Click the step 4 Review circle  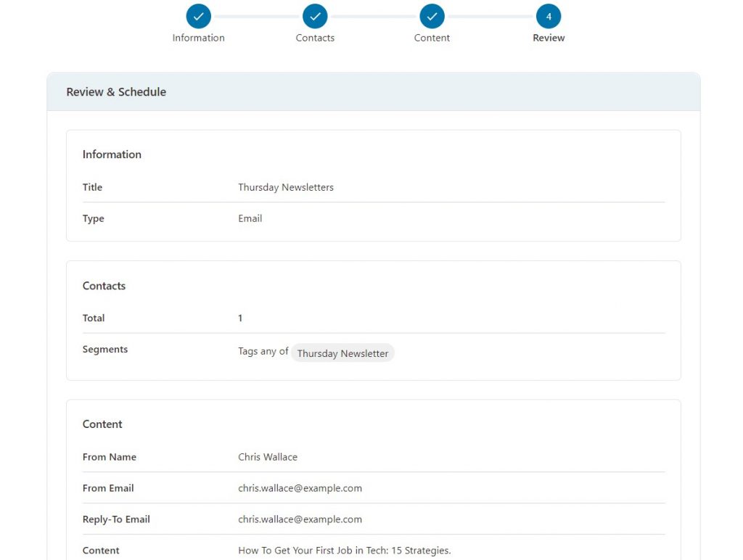pyautogui.click(x=549, y=17)
